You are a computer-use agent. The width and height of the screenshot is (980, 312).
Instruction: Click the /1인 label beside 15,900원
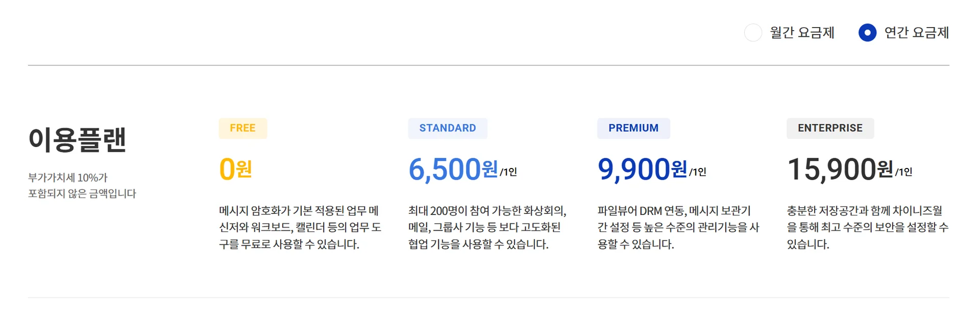[x=903, y=172]
